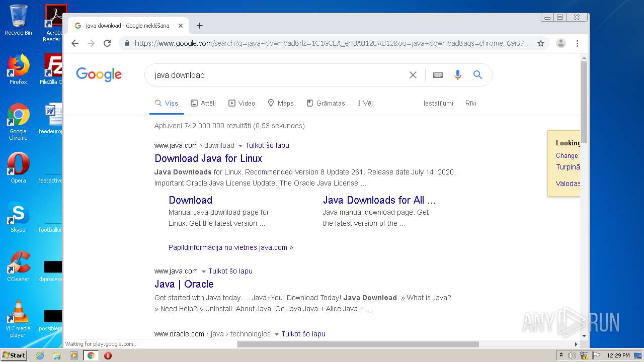Open Internet Explorer from the taskbar
The image size is (644, 362).
tap(40, 355)
